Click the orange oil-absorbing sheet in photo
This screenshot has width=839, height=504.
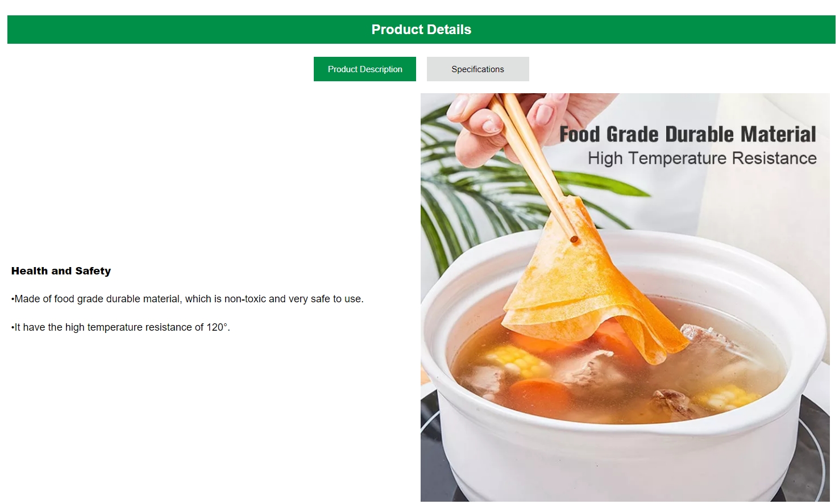[591, 284]
